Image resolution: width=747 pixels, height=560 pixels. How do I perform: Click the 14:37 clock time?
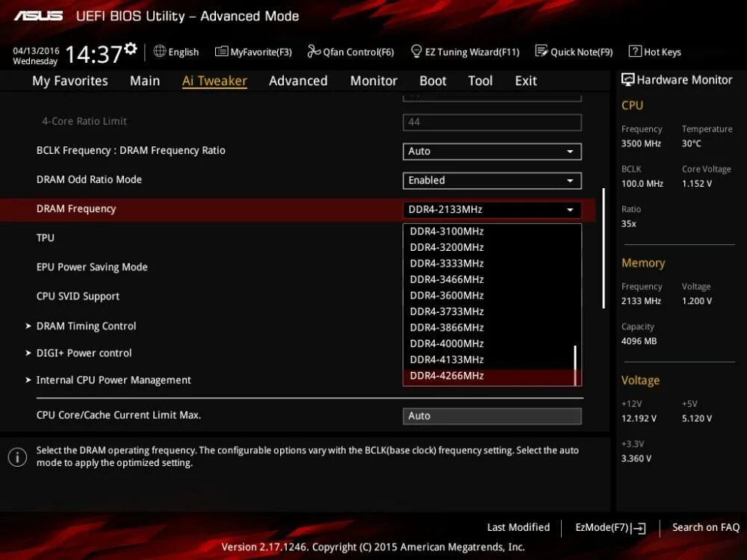tap(93, 54)
